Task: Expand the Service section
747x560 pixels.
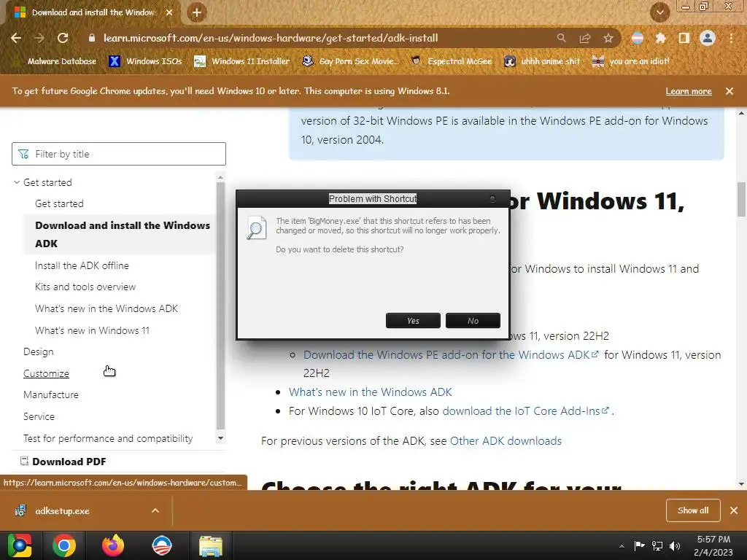Action: [39, 416]
